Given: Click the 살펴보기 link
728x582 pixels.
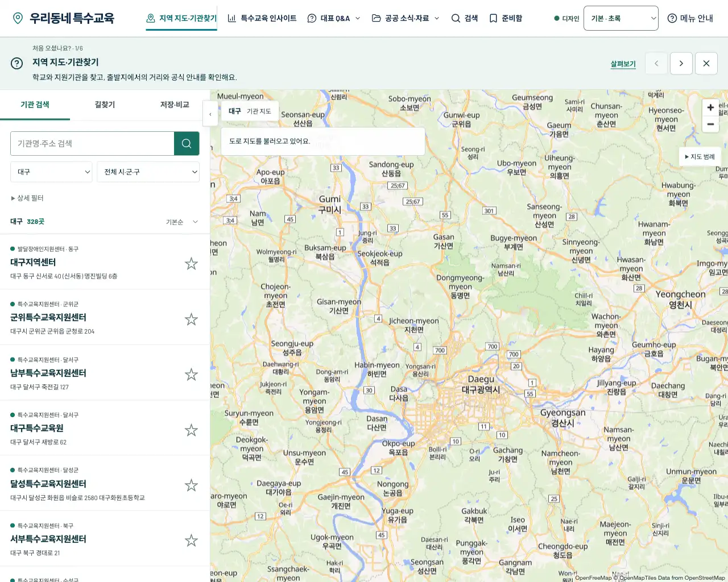Looking at the screenshot, I should (623, 64).
